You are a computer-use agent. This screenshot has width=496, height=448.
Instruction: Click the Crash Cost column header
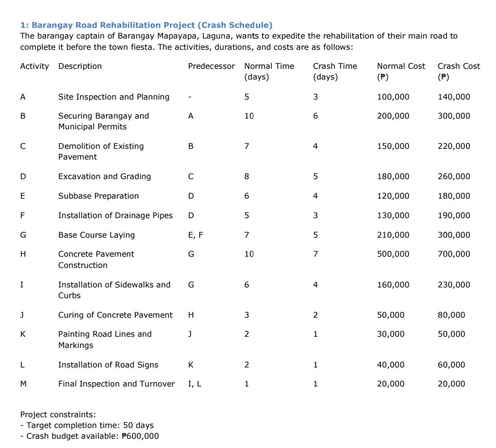[458, 71]
